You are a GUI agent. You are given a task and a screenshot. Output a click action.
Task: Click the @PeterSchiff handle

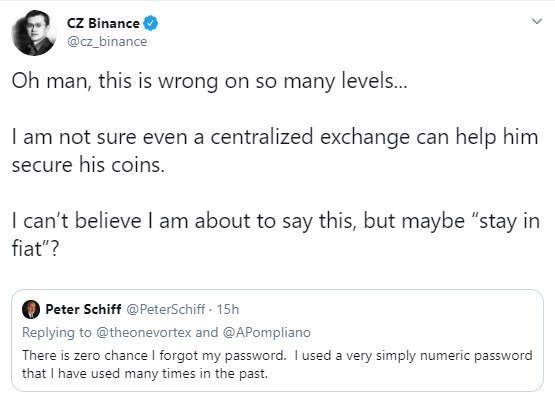tap(166, 309)
